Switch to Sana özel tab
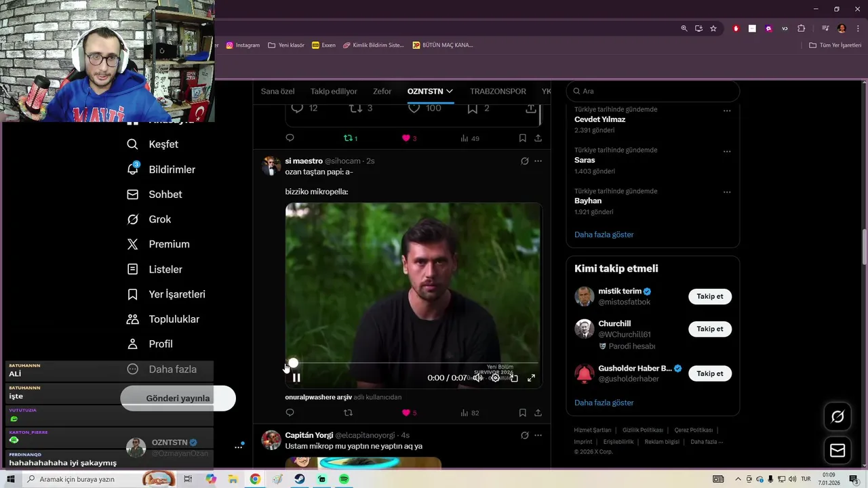 coord(278,91)
